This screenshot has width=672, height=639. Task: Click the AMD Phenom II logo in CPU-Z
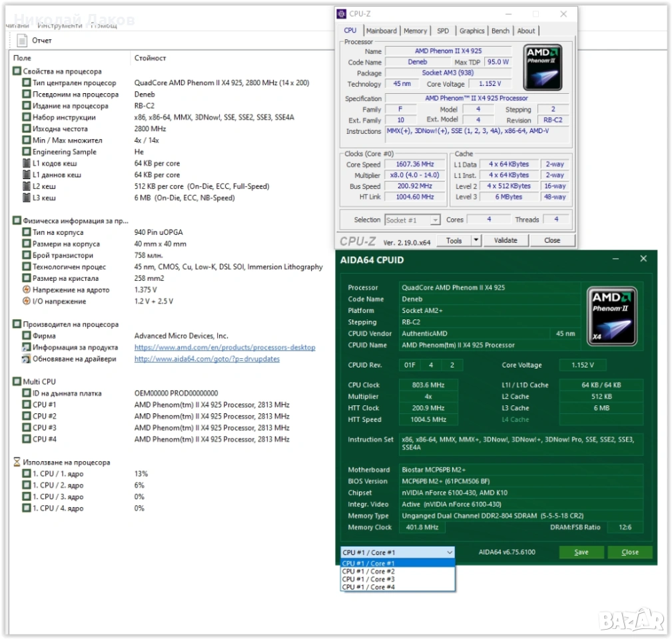(542, 67)
